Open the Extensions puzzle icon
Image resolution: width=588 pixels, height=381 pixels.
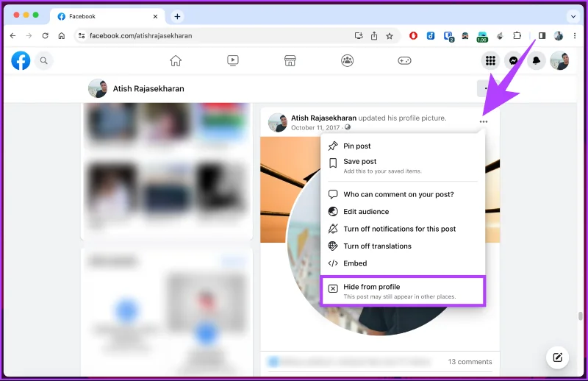517,35
